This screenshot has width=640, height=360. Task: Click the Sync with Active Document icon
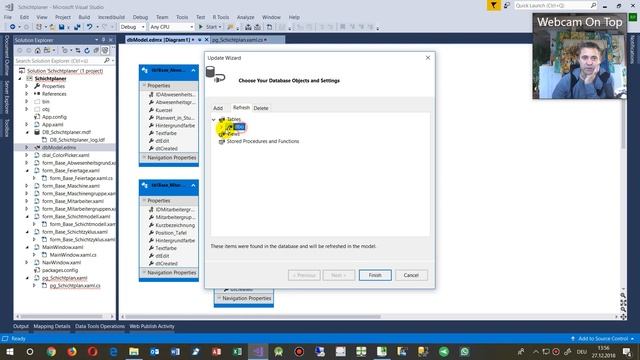[77, 51]
